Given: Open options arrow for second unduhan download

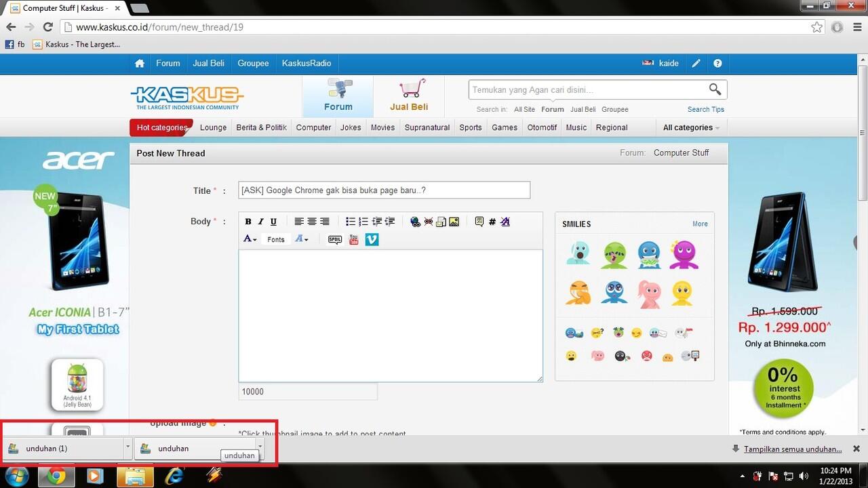Looking at the screenshot, I should click(260, 448).
